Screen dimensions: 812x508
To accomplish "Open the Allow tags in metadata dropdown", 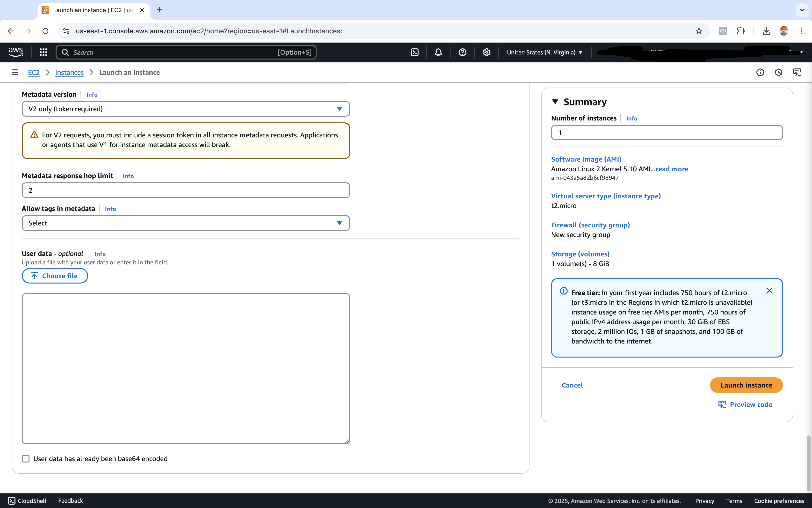I will point(186,223).
